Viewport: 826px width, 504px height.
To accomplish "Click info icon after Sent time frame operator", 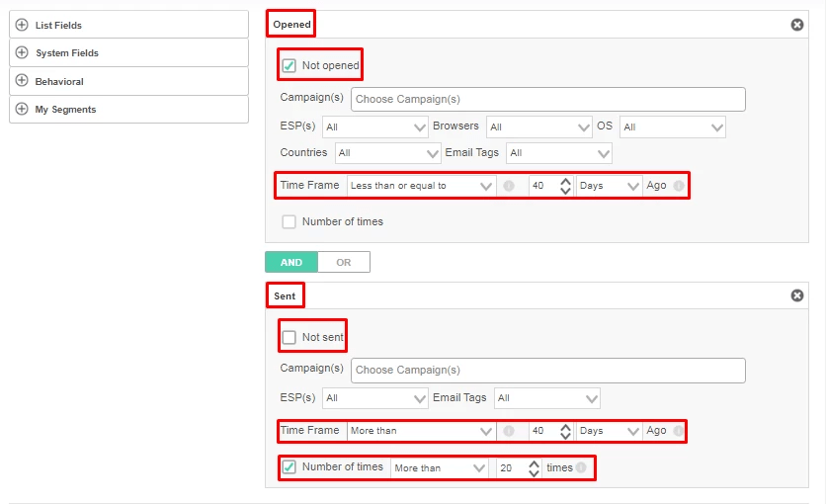I will pos(509,431).
